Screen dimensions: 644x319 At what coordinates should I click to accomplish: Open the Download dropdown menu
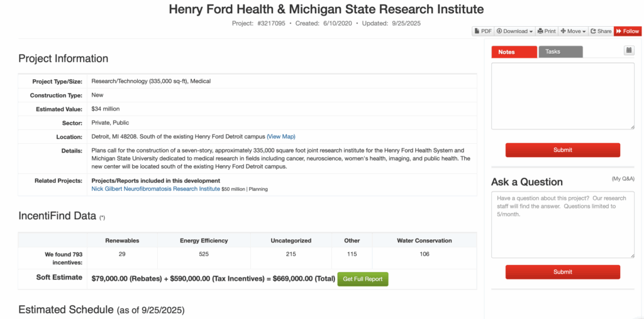(x=514, y=31)
